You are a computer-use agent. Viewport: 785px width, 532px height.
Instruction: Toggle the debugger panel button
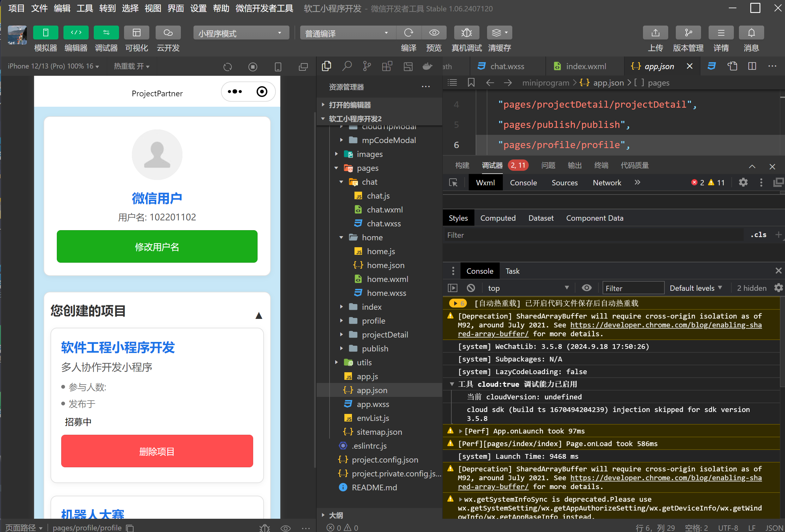pos(106,33)
